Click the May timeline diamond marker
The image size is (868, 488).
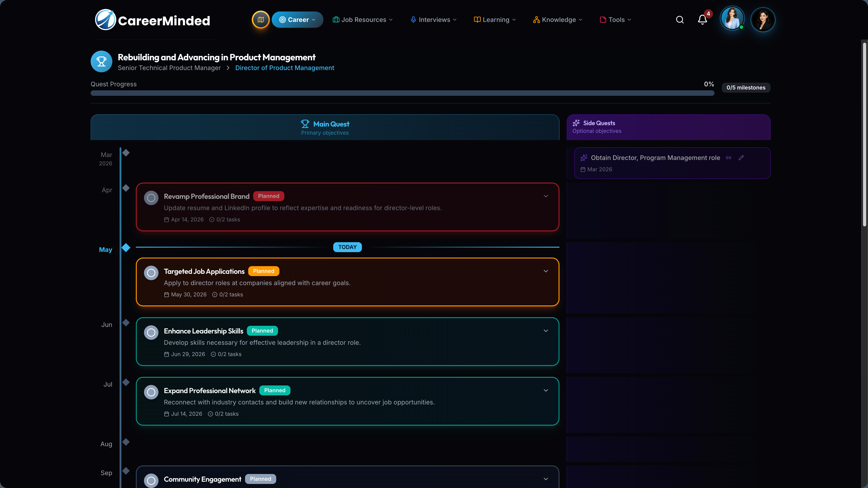point(126,248)
